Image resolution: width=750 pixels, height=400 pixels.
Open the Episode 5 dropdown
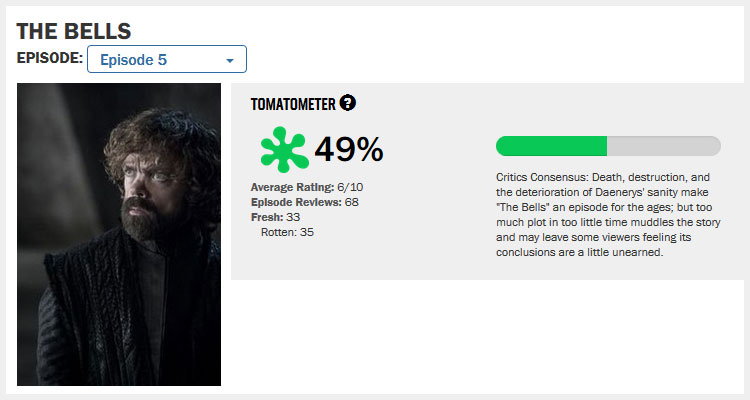click(166, 60)
